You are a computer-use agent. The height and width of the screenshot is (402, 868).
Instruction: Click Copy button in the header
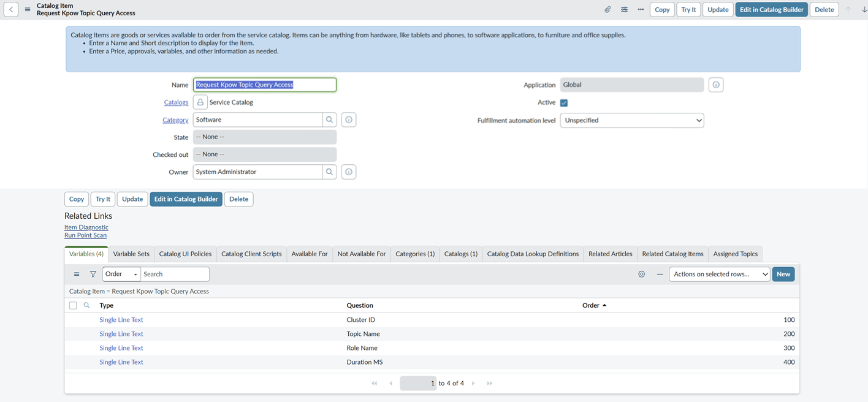(x=662, y=10)
